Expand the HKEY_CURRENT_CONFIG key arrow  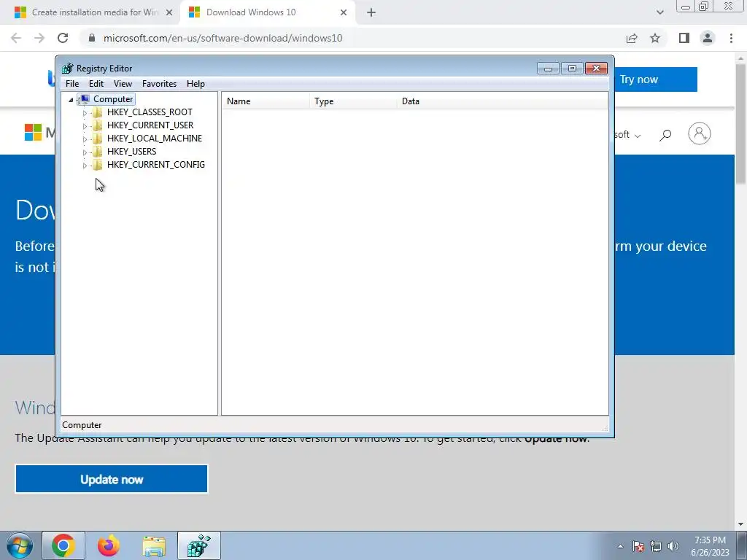(85, 166)
